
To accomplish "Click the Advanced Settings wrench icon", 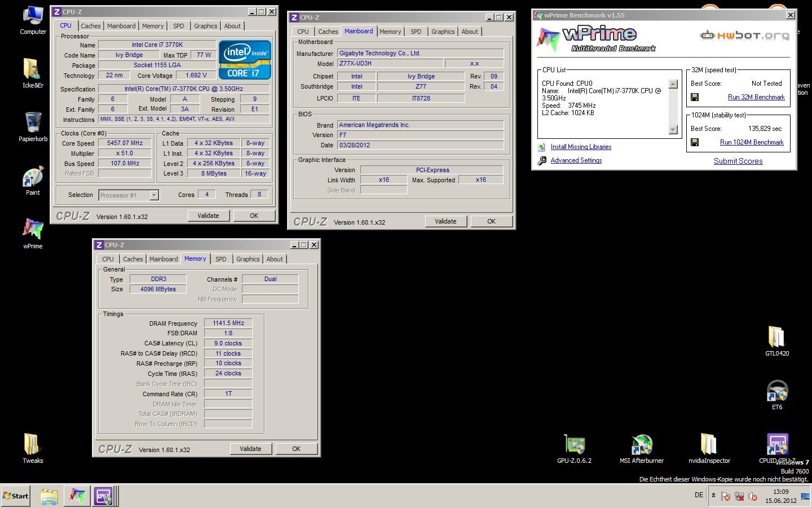I will (x=542, y=160).
